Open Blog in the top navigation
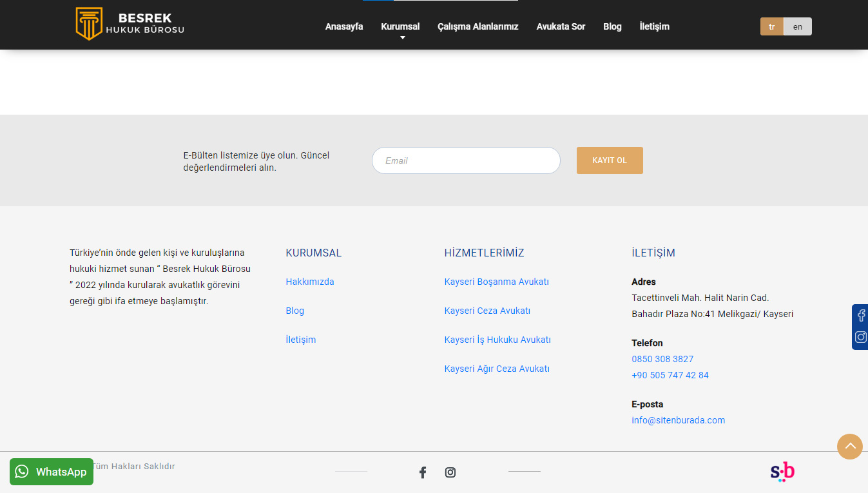The height and width of the screenshot is (493, 868). [612, 26]
